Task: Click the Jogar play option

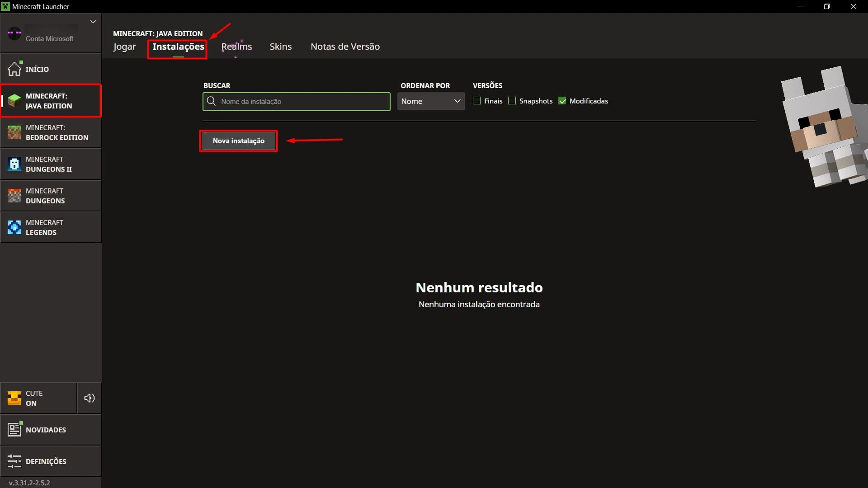Action: click(x=124, y=46)
